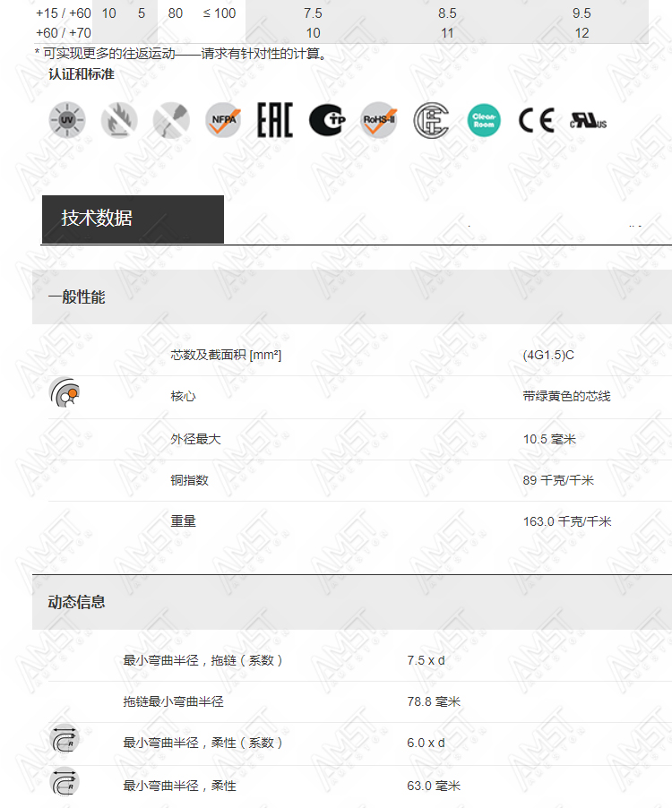This screenshot has height=808, width=672.
Task: Click 最小弯曲半径，拖链（系数） label
Action: [202, 660]
